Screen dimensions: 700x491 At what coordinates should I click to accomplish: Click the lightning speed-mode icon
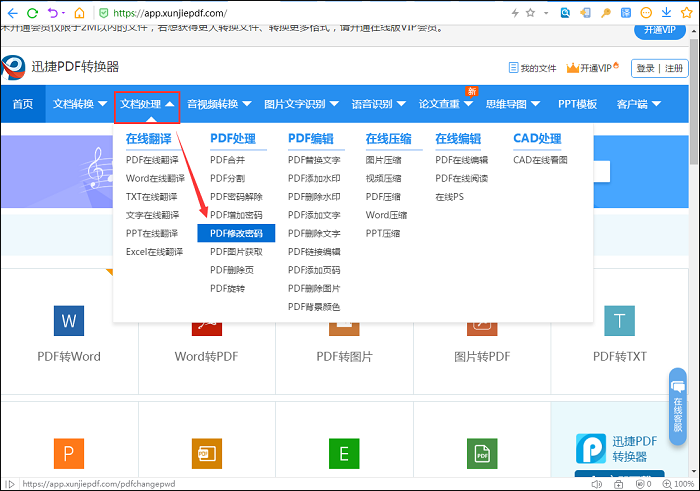(515, 13)
